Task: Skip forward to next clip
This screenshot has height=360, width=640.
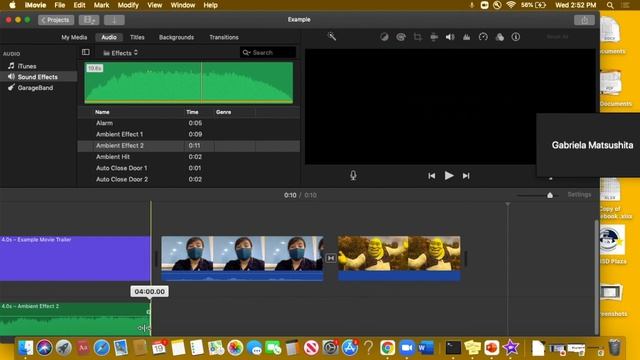Action: click(466, 176)
